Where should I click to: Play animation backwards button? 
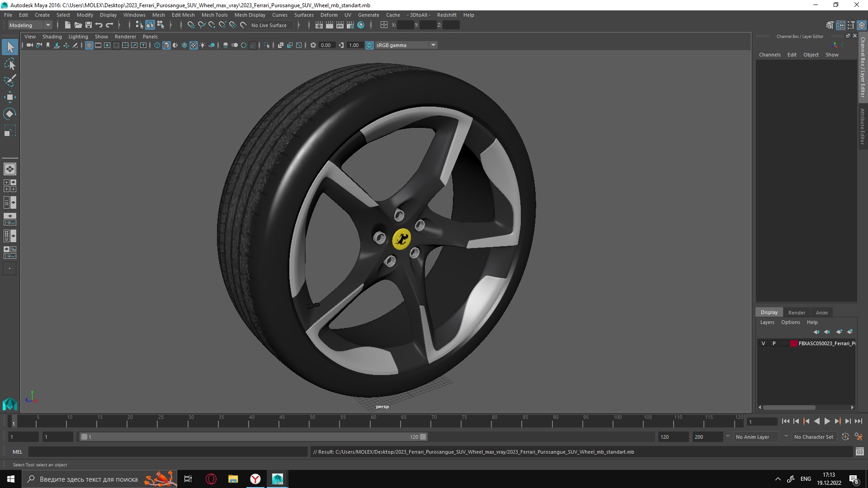coord(817,421)
